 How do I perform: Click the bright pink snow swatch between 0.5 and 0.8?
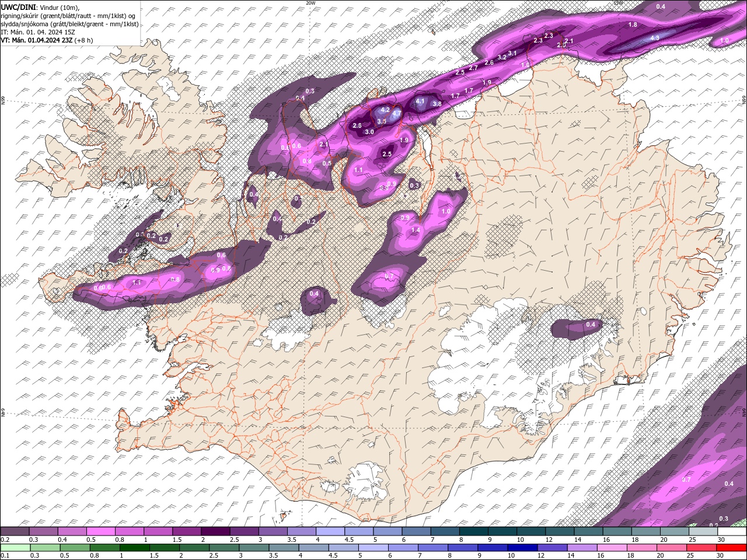(100, 531)
